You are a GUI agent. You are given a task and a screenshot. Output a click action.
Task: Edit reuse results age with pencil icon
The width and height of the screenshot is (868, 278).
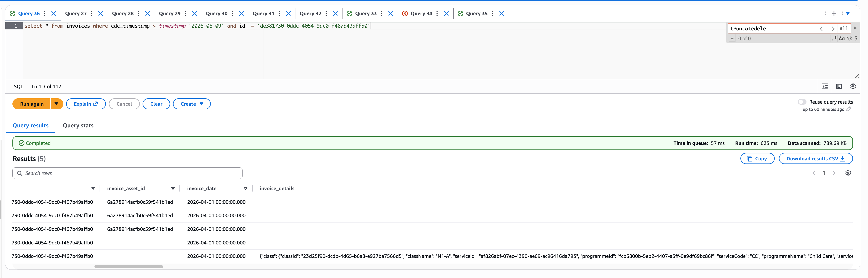tap(848, 109)
